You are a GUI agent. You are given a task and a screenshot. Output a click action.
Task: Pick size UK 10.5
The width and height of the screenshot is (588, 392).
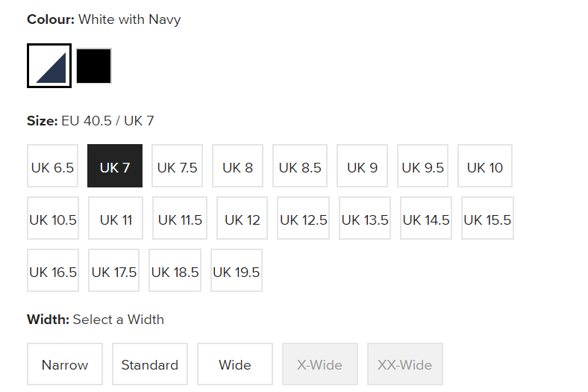click(x=53, y=218)
